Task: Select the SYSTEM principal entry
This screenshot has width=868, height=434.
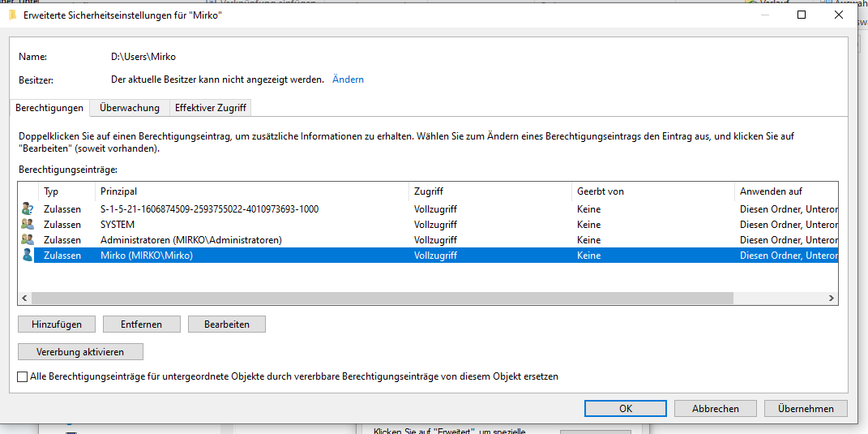Action: 118,225
